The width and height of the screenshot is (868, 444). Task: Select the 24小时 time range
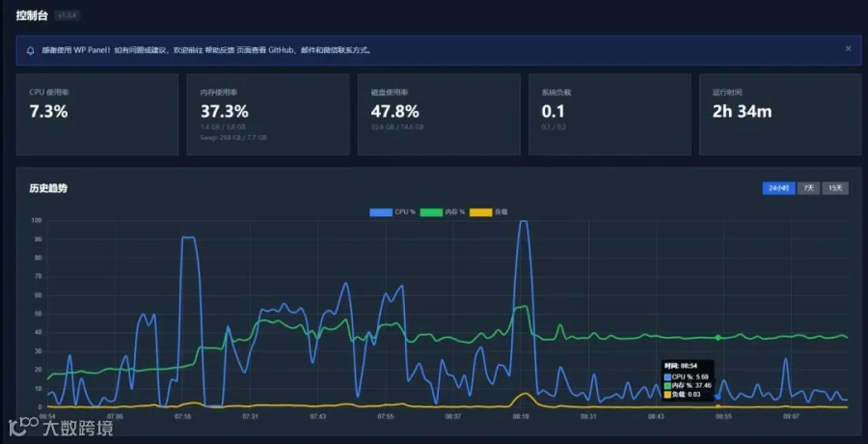(x=778, y=188)
